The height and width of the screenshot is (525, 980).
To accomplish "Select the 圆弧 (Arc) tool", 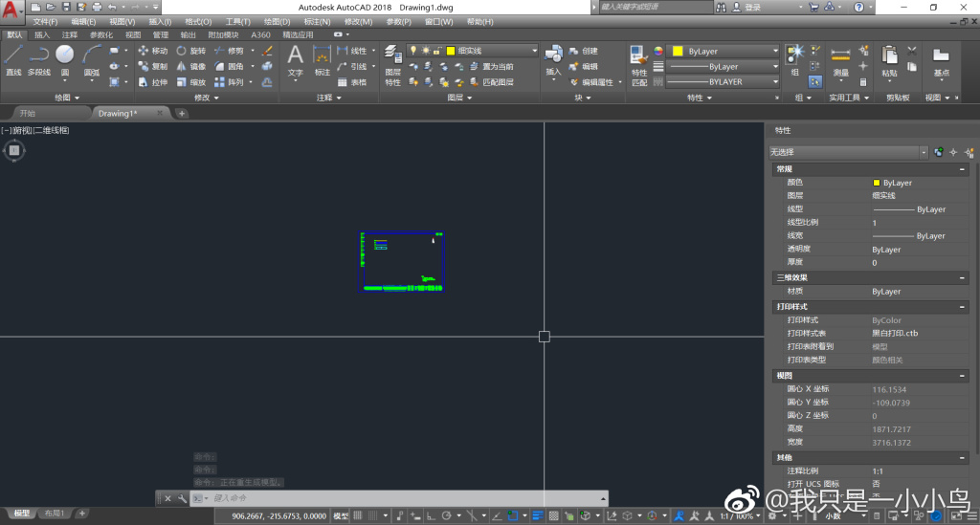I will pos(91,60).
